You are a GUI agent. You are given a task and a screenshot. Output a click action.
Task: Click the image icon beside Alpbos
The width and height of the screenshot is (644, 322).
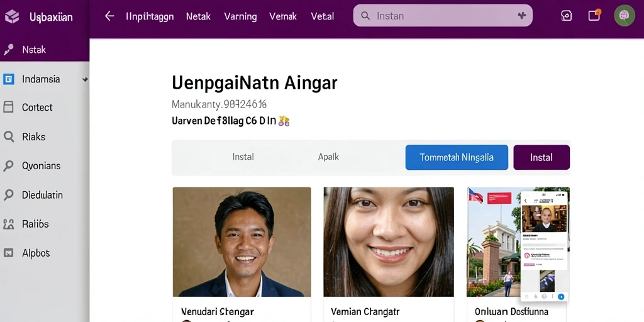pos(9,253)
